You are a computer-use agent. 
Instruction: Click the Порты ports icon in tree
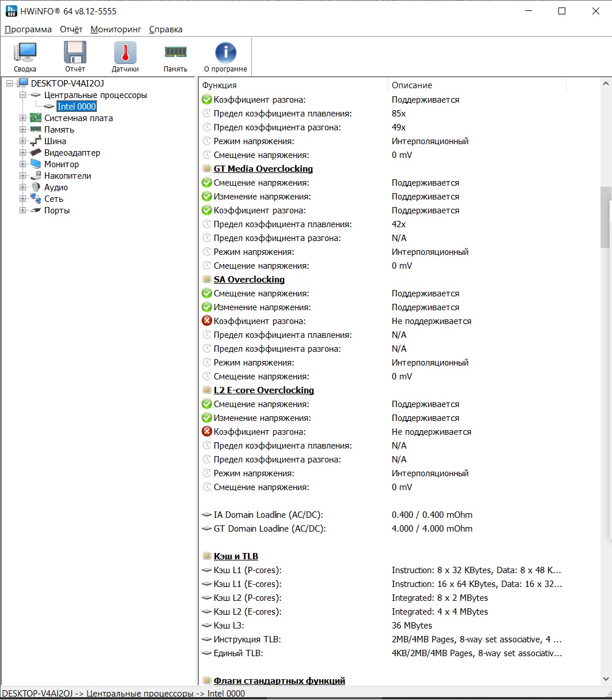point(36,210)
